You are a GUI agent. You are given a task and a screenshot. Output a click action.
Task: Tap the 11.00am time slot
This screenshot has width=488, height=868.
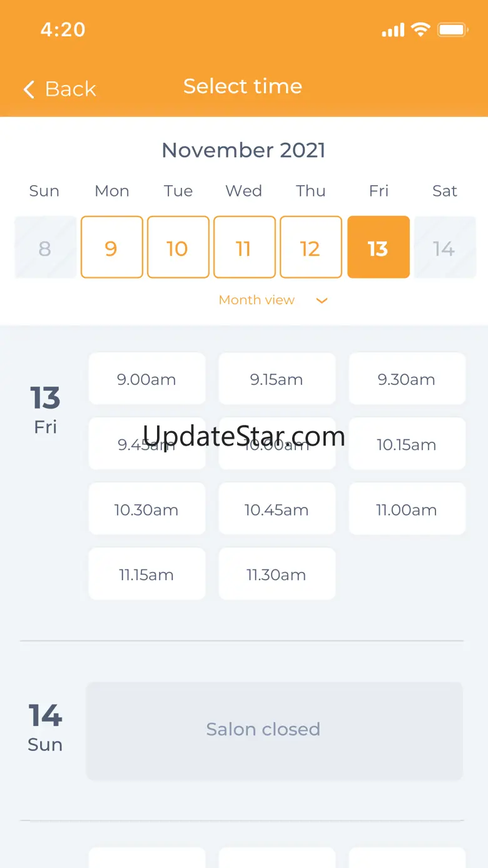click(407, 509)
